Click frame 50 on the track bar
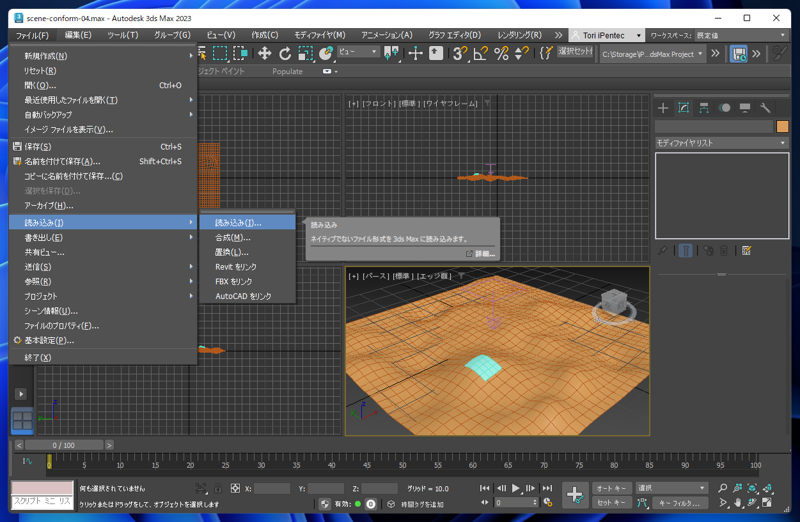 pos(402,465)
